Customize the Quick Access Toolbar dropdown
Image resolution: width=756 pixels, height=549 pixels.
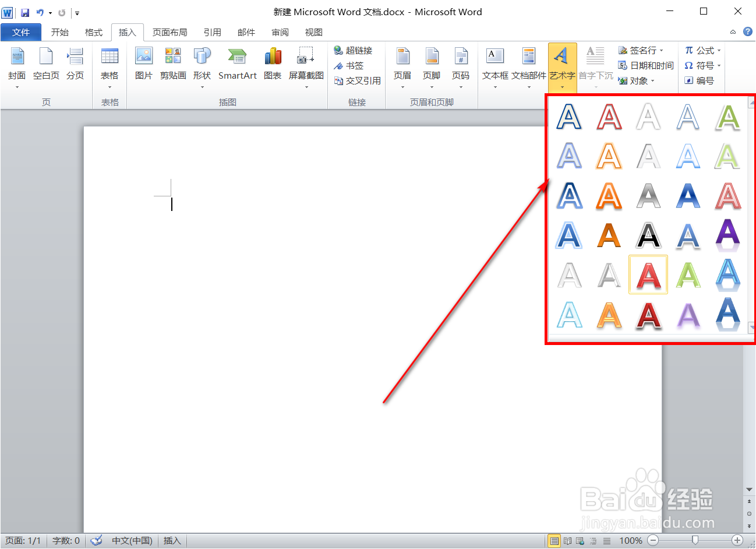click(77, 13)
